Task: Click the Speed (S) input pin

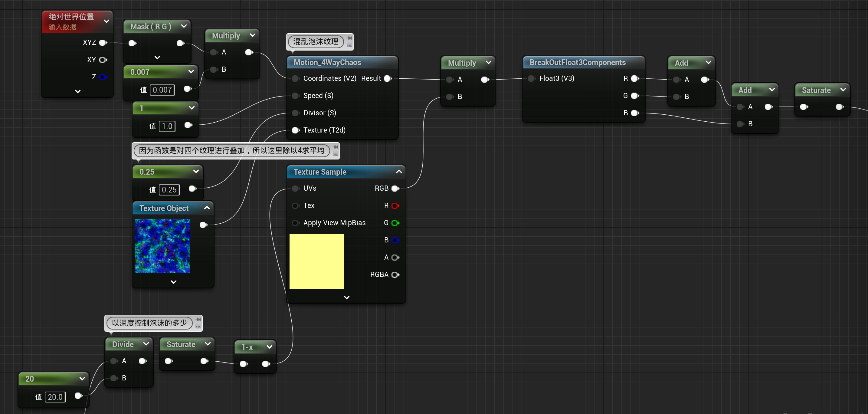Action: (x=296, y=96)
